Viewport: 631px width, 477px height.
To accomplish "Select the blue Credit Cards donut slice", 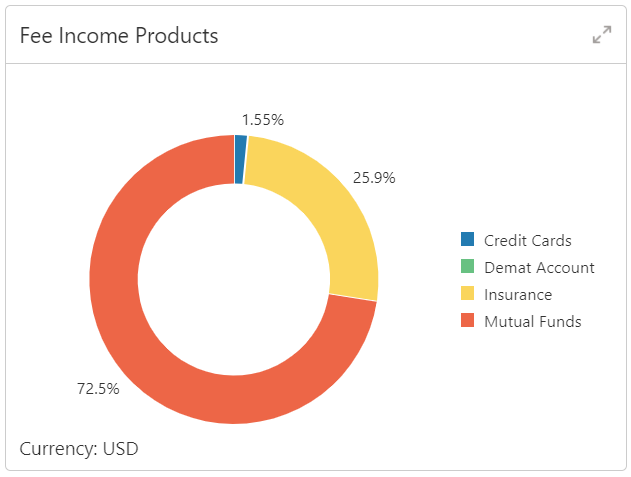I will click(x=240, y=160).
